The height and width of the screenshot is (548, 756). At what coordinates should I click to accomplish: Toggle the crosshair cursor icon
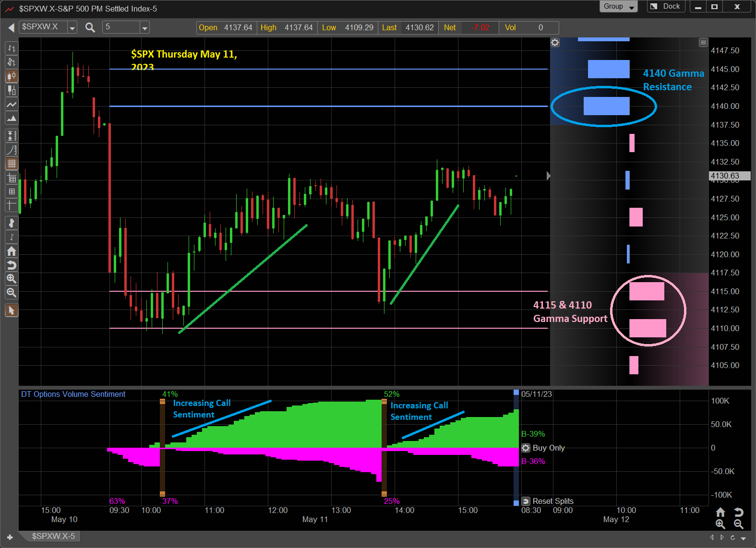click(x=12, y=205)
